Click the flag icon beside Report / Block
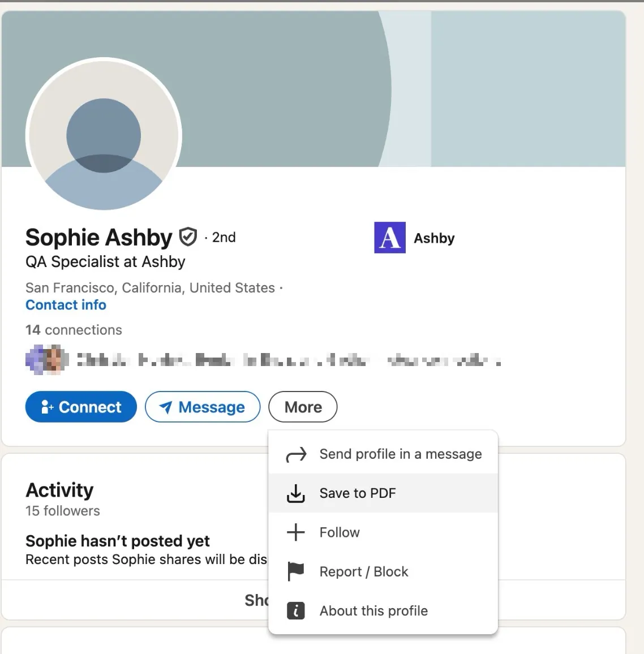 [296, 571]
